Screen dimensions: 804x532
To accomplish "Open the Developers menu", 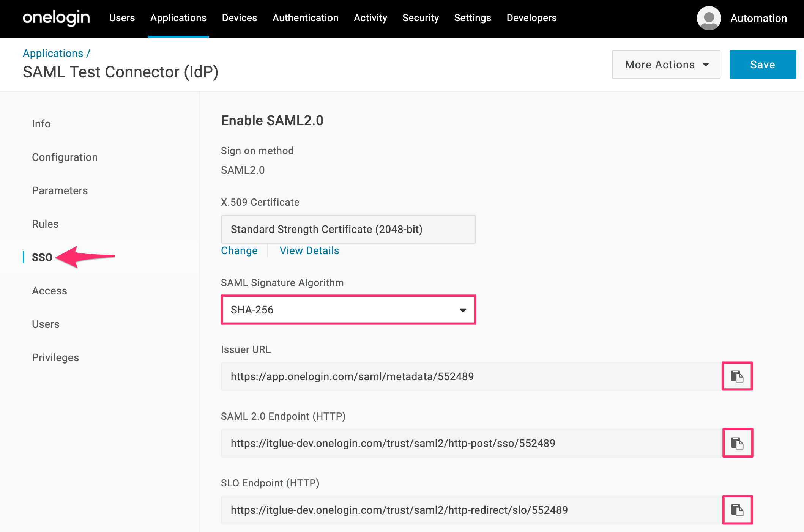I will [x=531, y=18].
